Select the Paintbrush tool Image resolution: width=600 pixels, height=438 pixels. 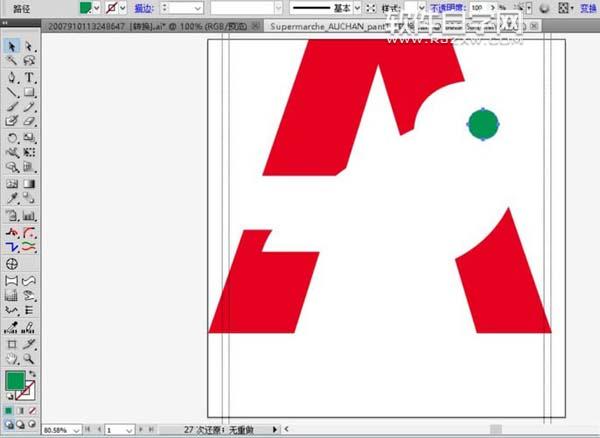pos(11,107)
